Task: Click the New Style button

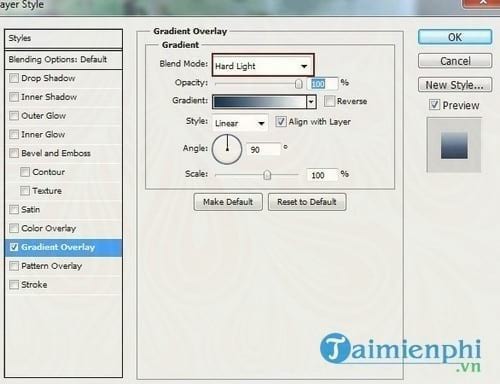Action: pyautogui.click(x=455, y=85)
